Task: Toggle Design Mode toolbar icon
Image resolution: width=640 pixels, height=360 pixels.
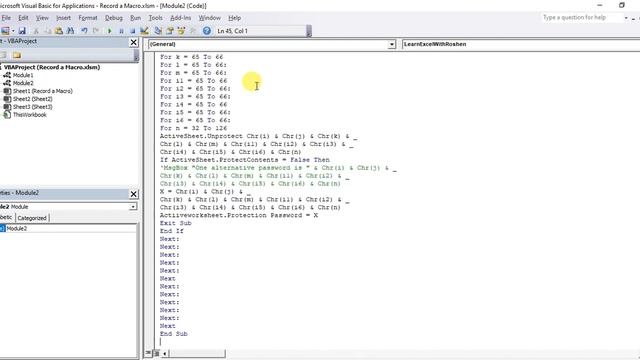Action: pos(144,31)
